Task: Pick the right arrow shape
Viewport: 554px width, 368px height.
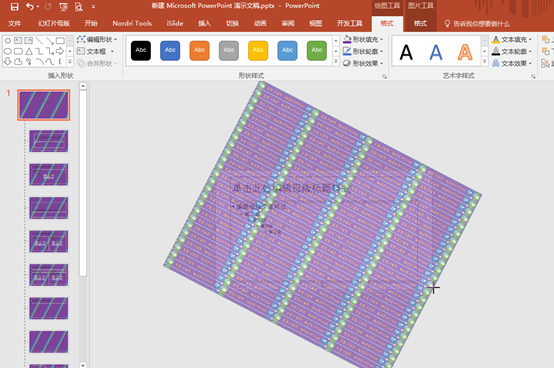Action: coord(60,52)
